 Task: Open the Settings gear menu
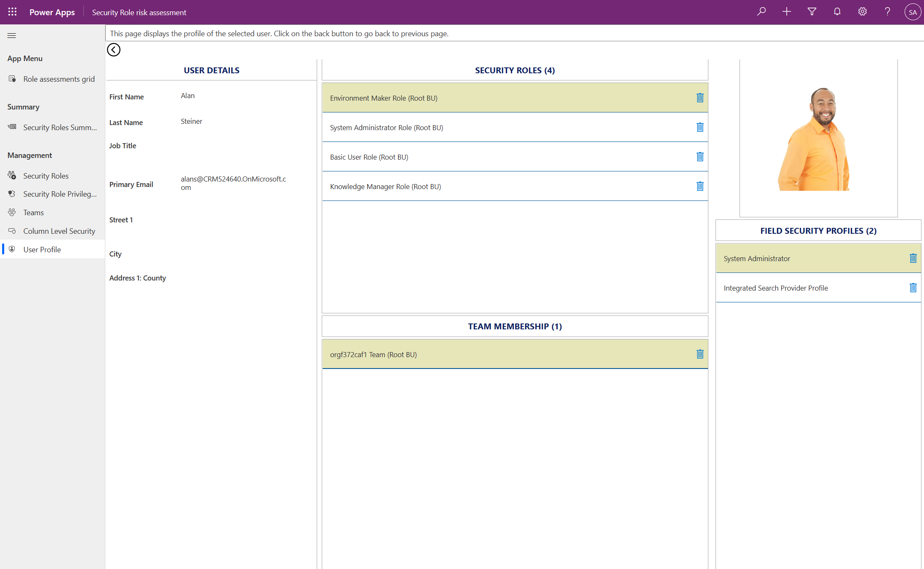(862, 12)
